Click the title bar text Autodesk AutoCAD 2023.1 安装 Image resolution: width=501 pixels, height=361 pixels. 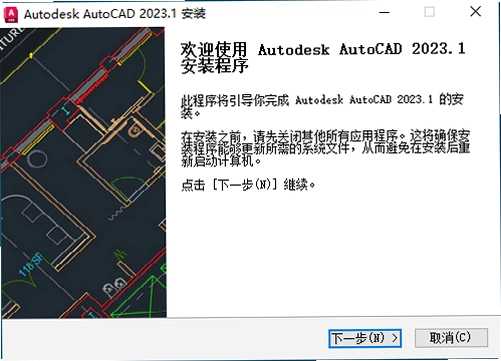pyautogui.click(x=115, y=14)
